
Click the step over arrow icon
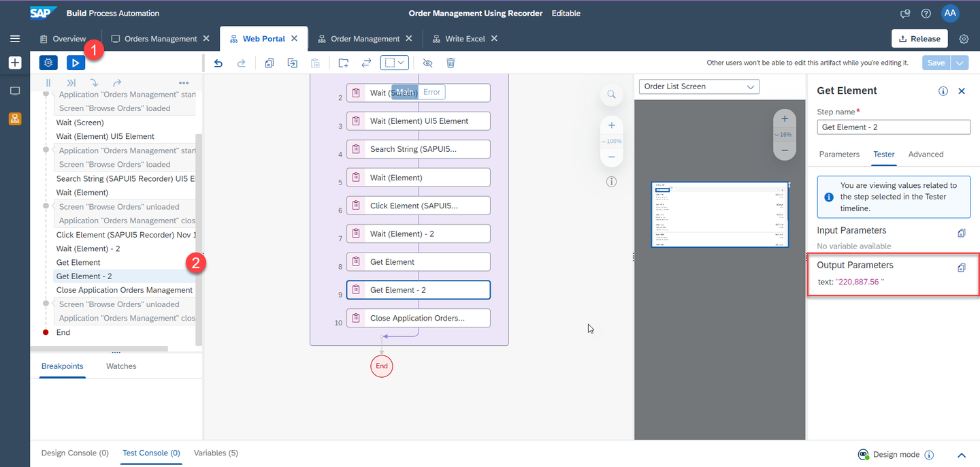117,83
